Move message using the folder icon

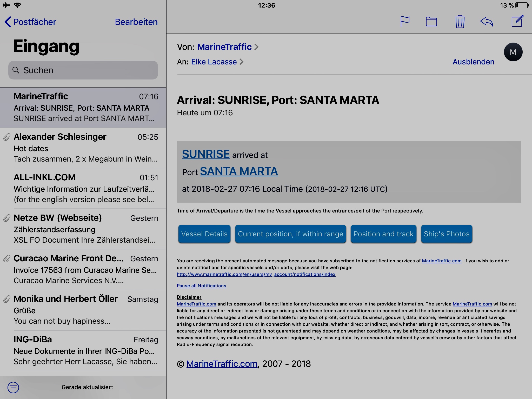point(431,22)
